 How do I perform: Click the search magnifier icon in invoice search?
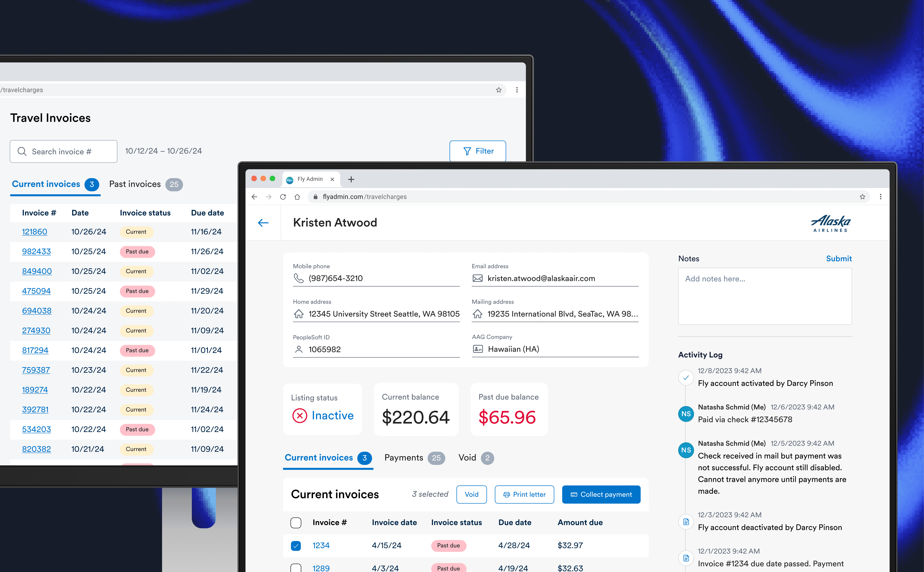[x=22, y=151]
